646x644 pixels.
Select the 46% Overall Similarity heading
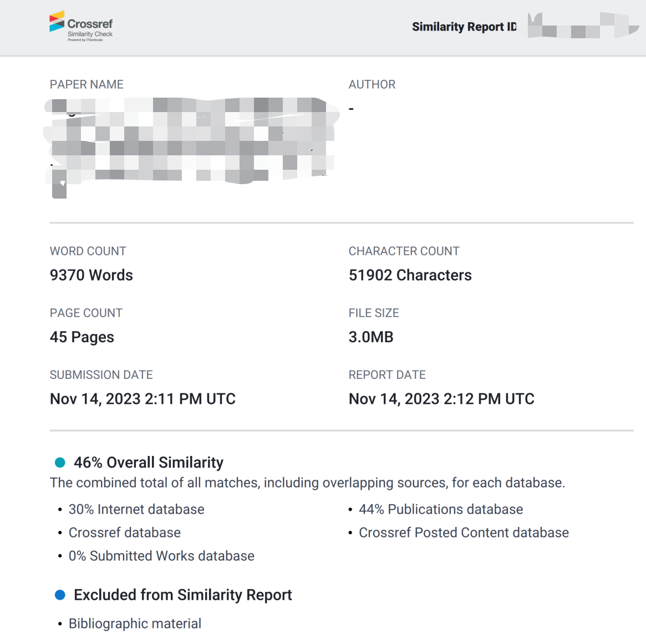click(149, 463)
